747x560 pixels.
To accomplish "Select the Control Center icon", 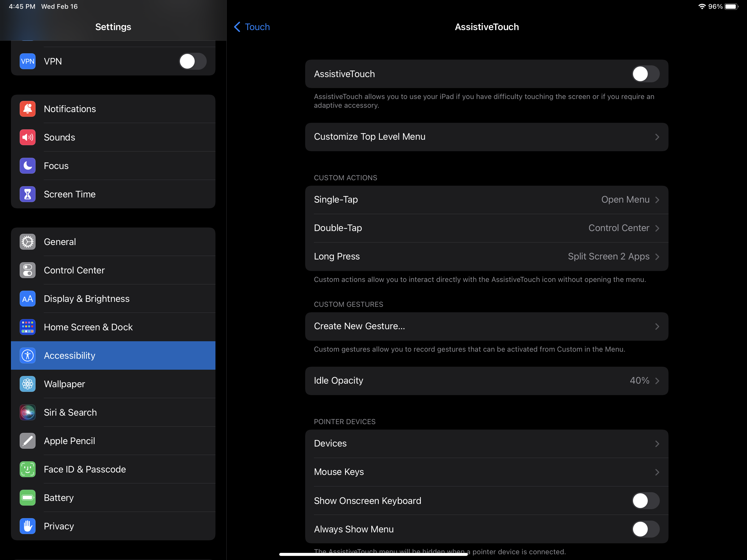I will click(x=27, y=270).
